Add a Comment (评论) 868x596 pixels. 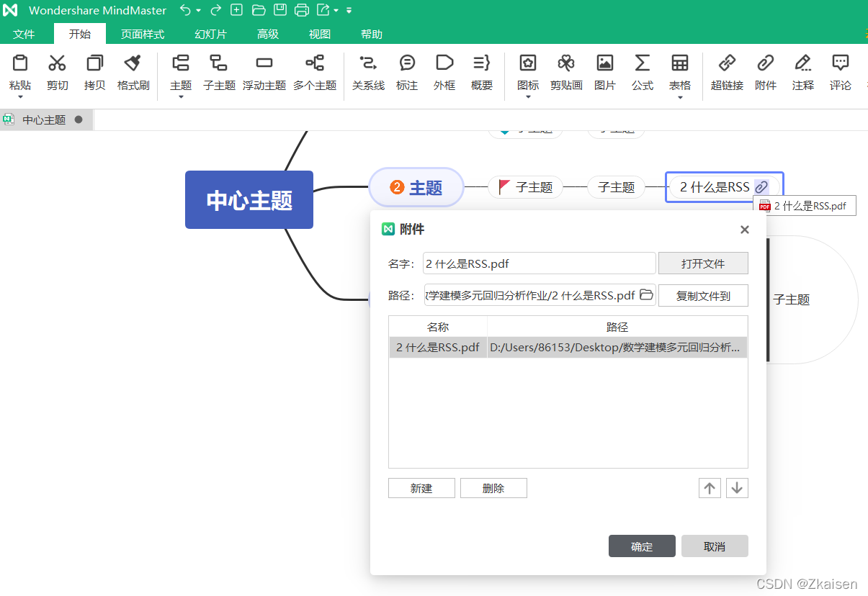click(x=841, y=73)
